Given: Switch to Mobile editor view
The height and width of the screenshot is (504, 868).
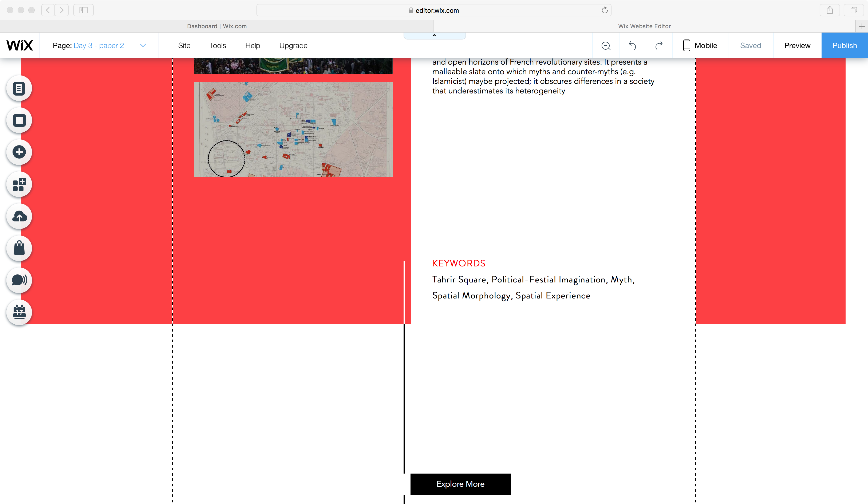Looking at the screenshot, I should point(700,45).
